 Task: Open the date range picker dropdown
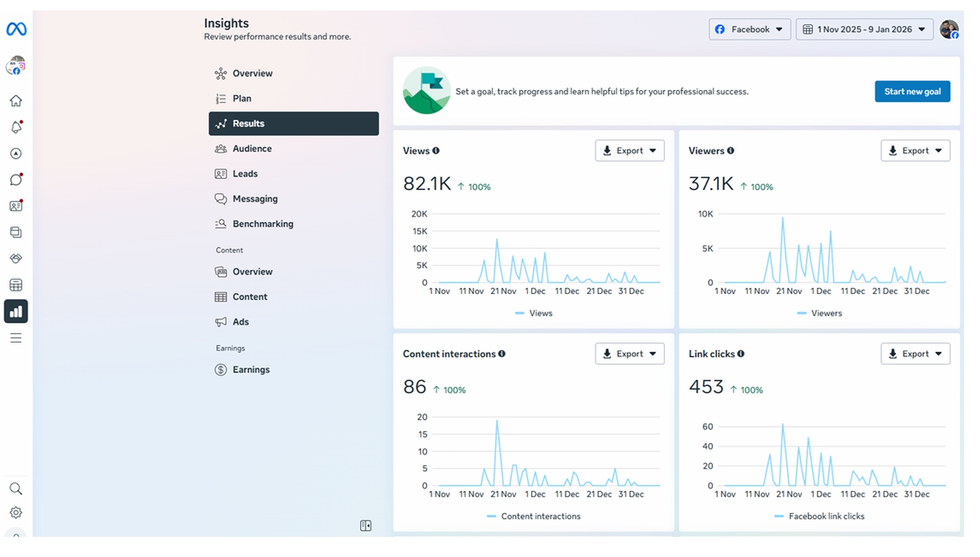tap(864, 29)
